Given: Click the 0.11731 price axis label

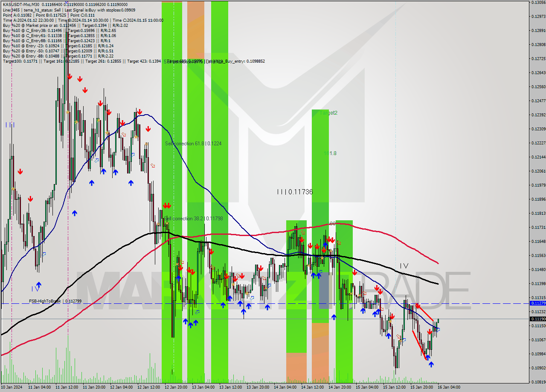Looking at the screenshot, I should (x=538, y=228).
